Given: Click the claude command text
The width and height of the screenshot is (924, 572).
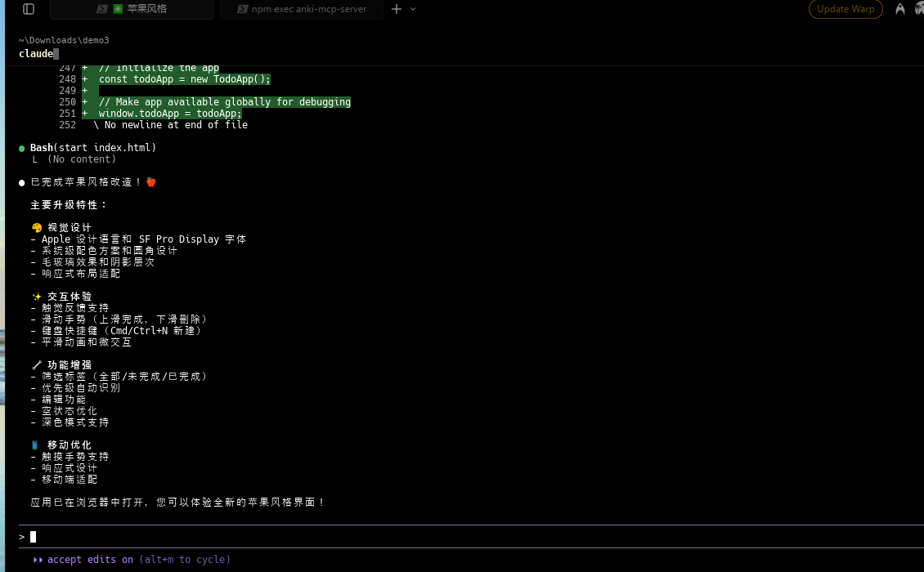Looking at the screenshot, I should [36, 54].
